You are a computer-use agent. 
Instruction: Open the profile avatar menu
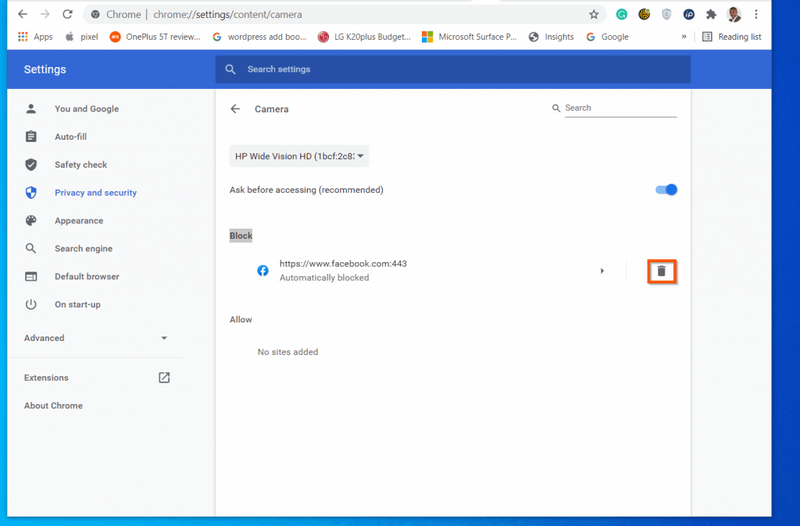tap(734, 14)
